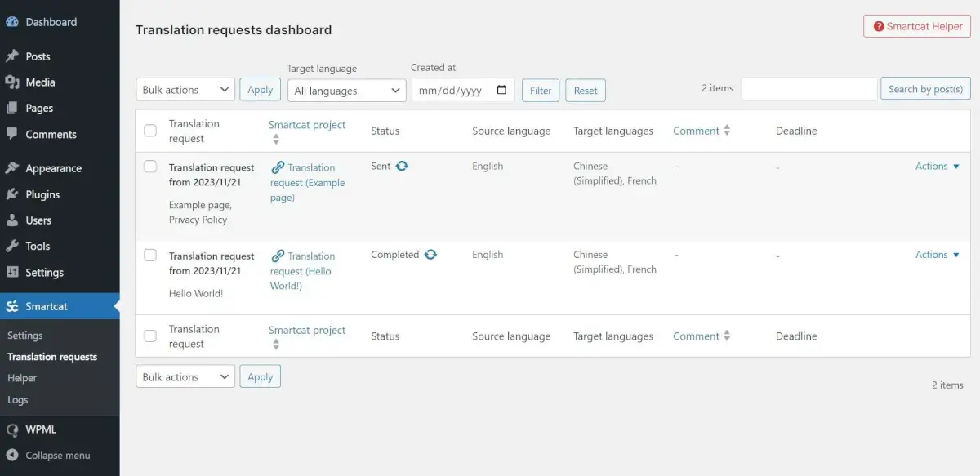Click the search posts text field
The width and height of the screenshot is (980, 476).
coord(809,89)
